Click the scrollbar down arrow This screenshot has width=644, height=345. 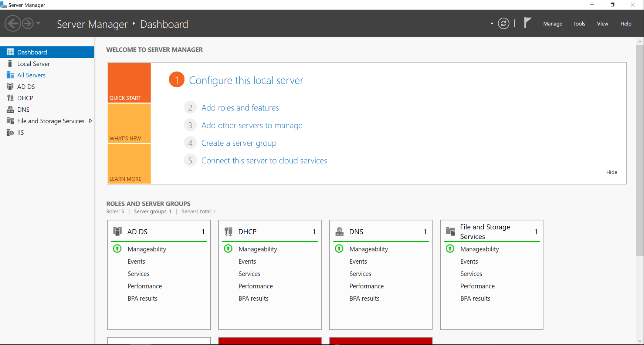pos(640,341)
